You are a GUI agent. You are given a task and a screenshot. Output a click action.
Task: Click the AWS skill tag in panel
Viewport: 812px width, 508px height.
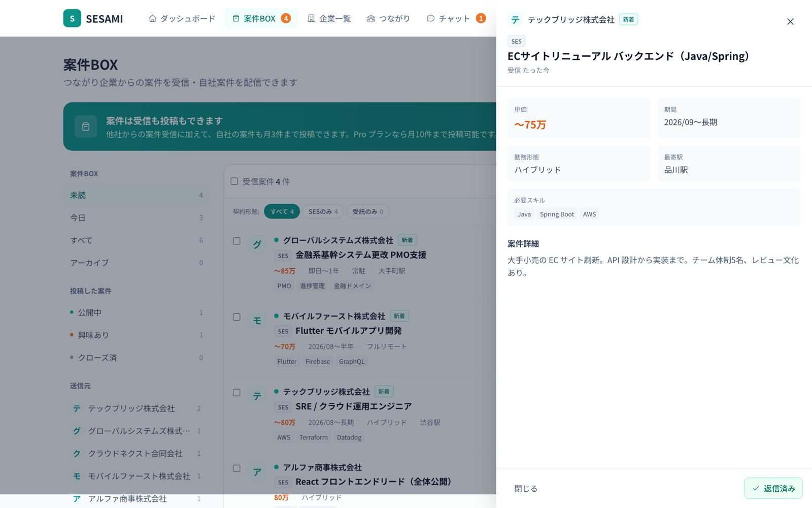tap(589, 214)
